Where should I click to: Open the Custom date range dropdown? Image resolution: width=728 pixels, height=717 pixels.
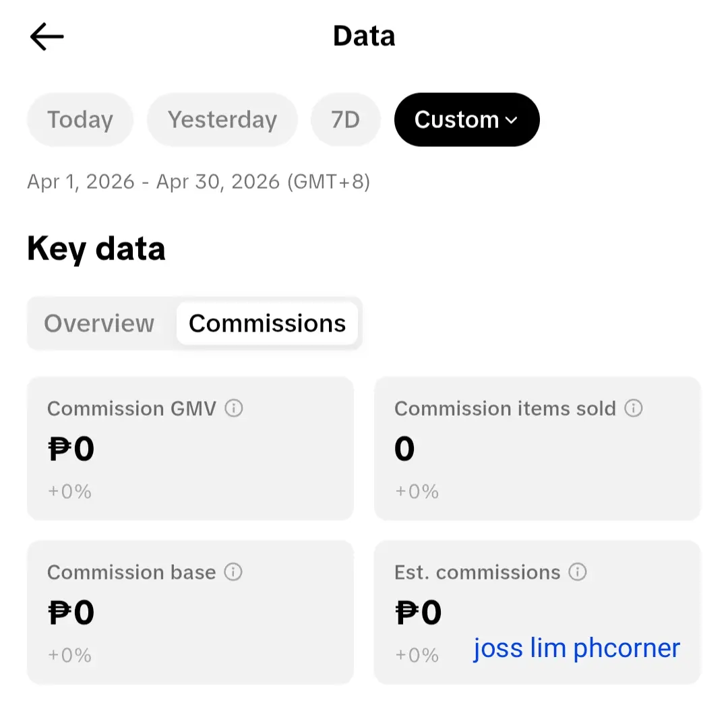(x=466, y=120)
